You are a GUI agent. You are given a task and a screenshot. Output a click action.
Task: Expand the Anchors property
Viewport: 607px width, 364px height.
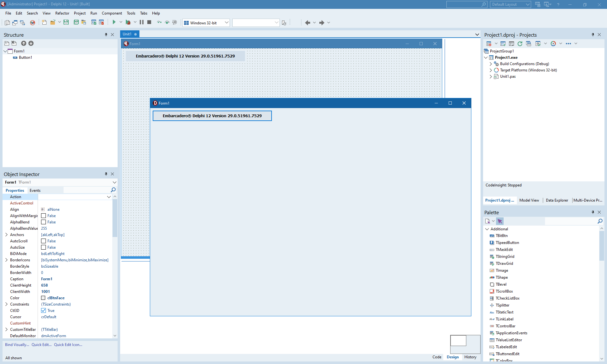(x=6, y=235)
